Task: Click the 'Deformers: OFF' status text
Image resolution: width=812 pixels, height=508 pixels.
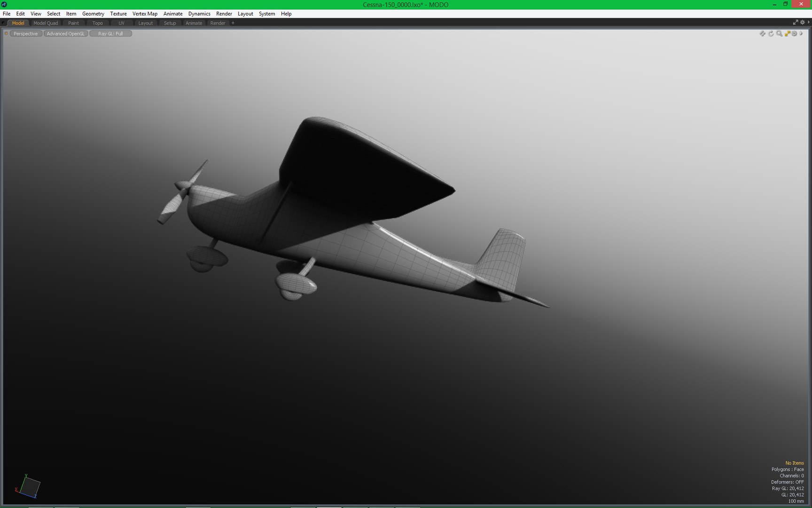Action: tap(788, 482)
